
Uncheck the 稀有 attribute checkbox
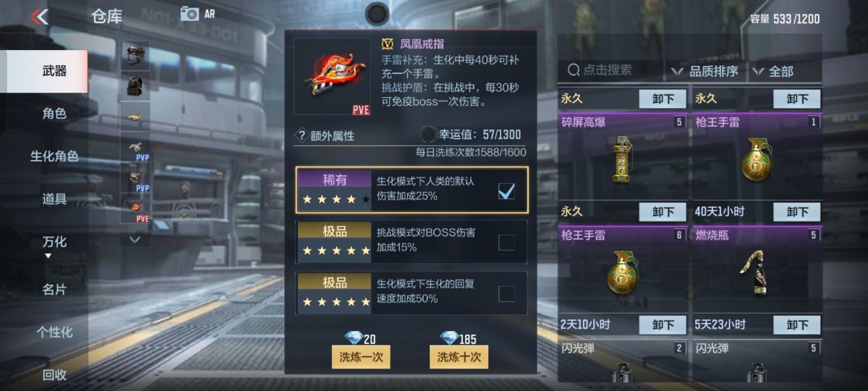(506, 190)
